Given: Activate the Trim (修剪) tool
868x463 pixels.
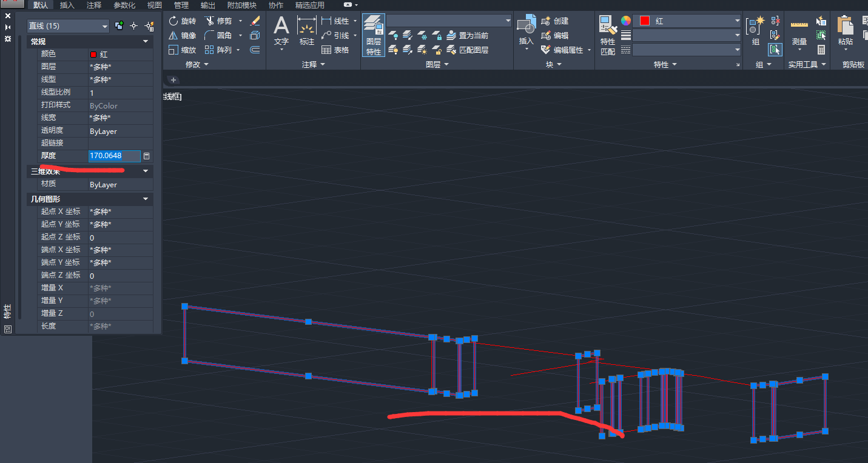Looking at the screenshot, I should pos(218,21).
